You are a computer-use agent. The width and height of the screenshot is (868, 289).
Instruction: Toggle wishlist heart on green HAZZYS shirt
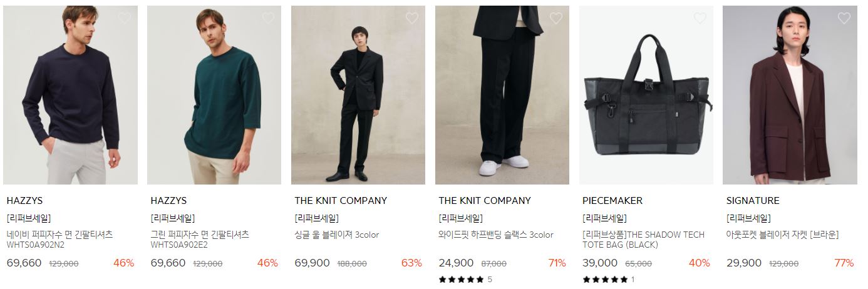click(268, 18)
